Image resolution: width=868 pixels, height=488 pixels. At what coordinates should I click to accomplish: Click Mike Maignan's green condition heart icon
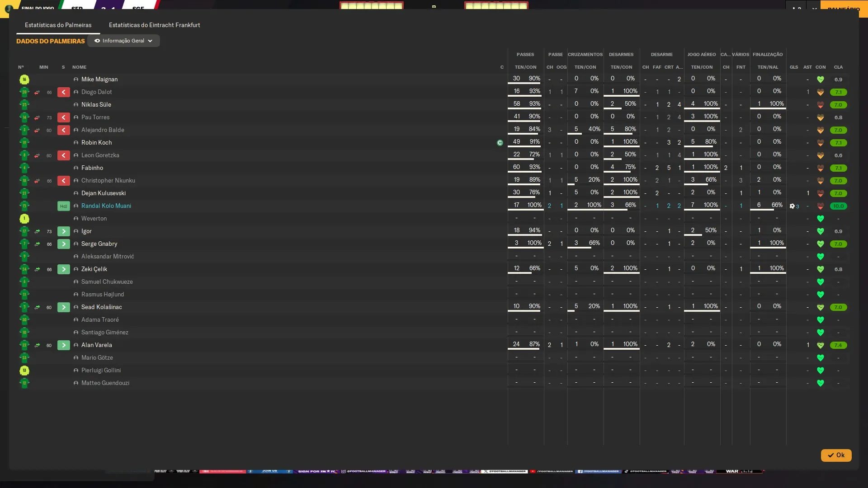(x=820, y=80)
